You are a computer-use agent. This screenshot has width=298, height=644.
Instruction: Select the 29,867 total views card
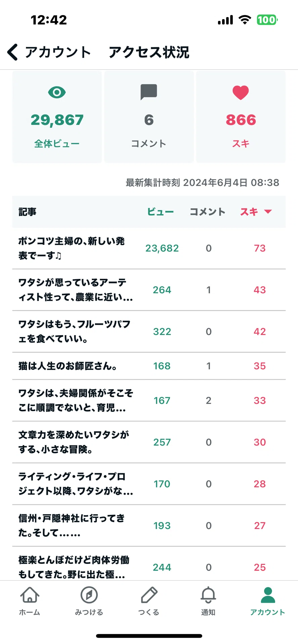pos(57,117)
